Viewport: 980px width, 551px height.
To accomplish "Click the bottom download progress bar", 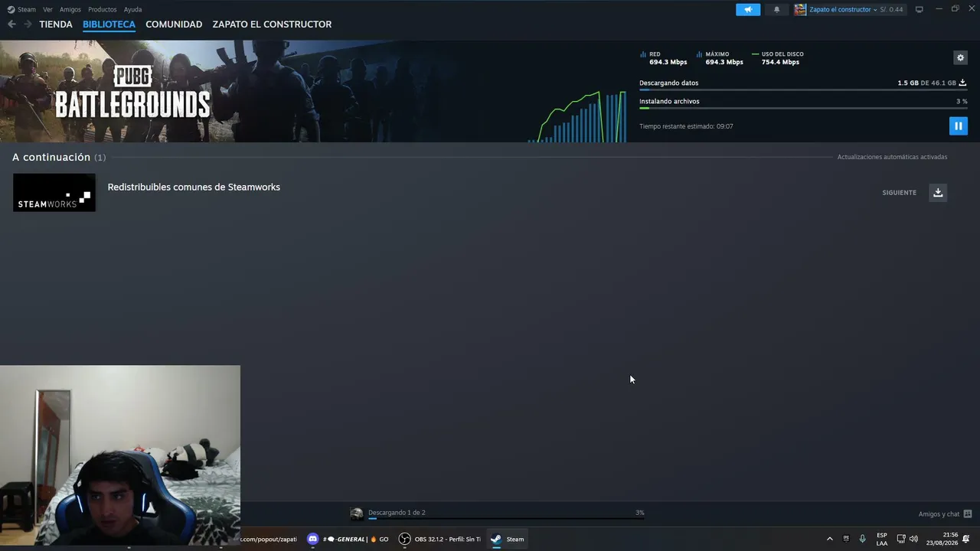I will coord(506,519).
